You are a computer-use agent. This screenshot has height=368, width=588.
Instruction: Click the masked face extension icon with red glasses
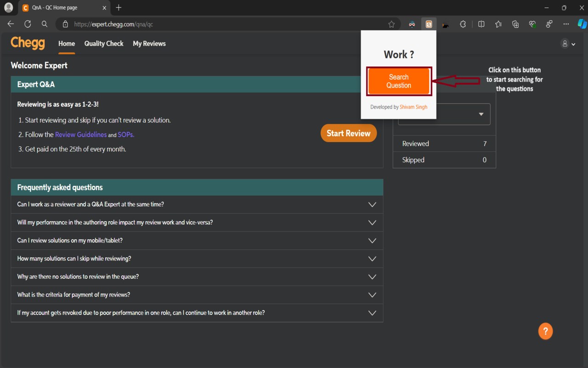412,24
